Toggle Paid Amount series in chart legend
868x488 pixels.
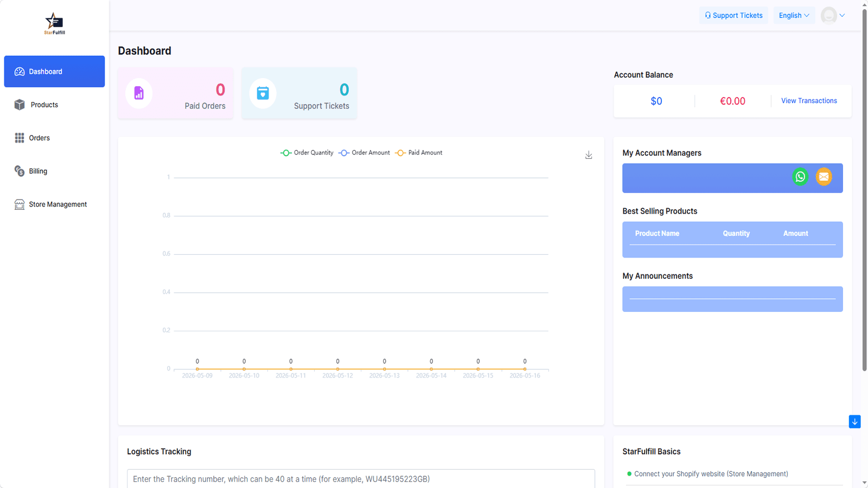419,153
